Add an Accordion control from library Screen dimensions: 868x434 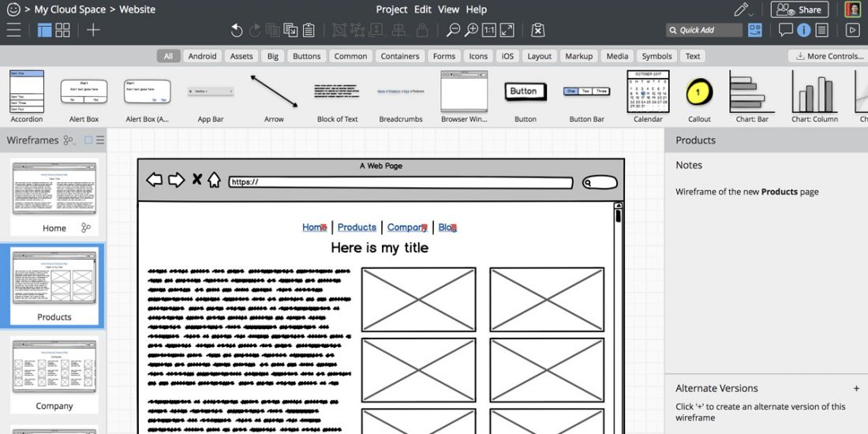pos(27,96)
